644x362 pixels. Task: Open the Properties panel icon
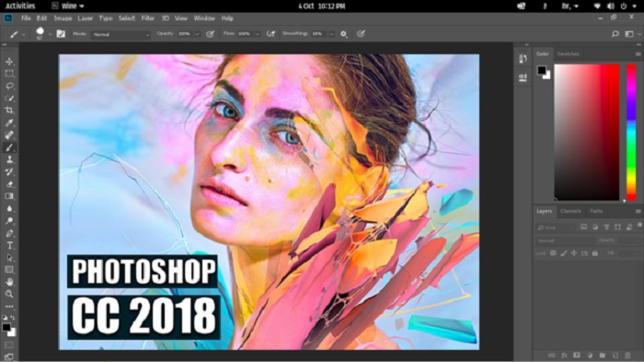click(x=523, y=77)
